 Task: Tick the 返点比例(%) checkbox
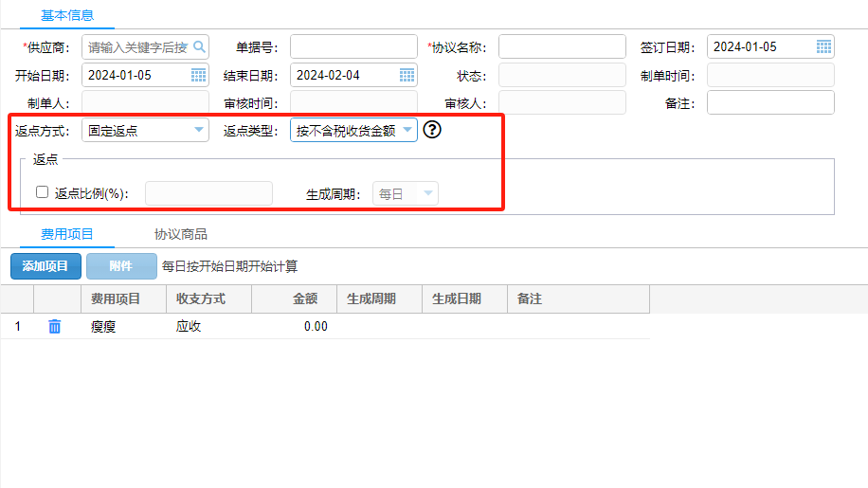coord(42,192)
